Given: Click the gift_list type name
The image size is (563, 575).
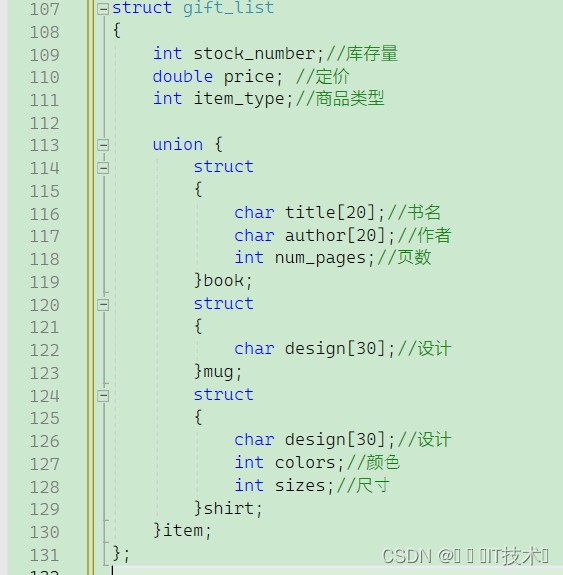Looking at the screenshot, I should 229,8.
